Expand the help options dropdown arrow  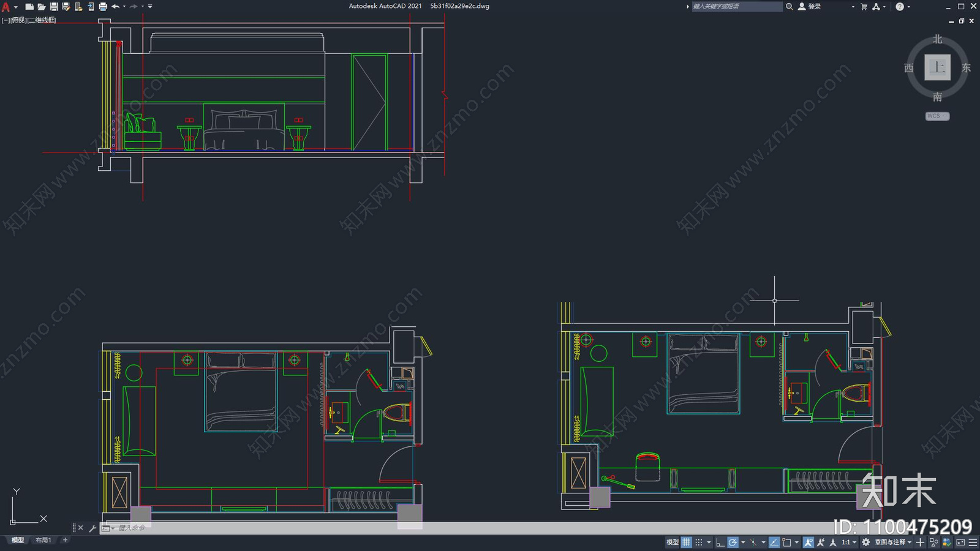[909, 7]
